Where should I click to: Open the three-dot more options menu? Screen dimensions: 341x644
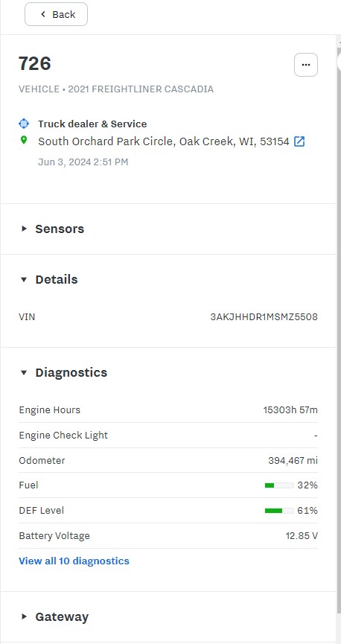306,65
